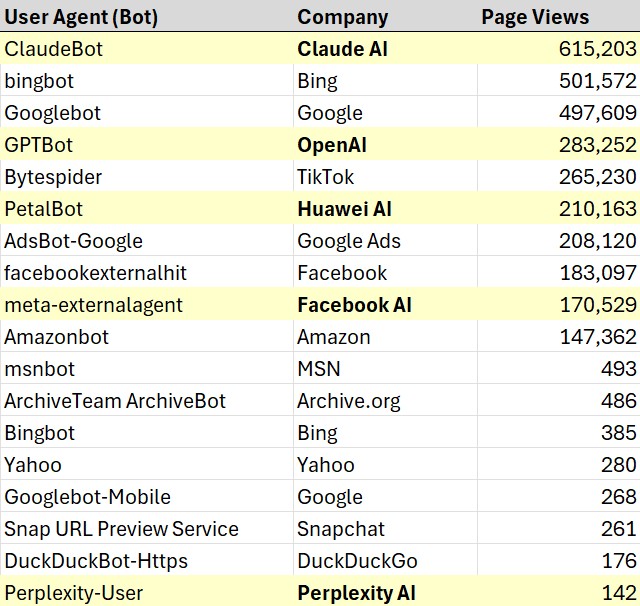
Task: Select the "OpenAI" company cell
Action: click(332, 145)
